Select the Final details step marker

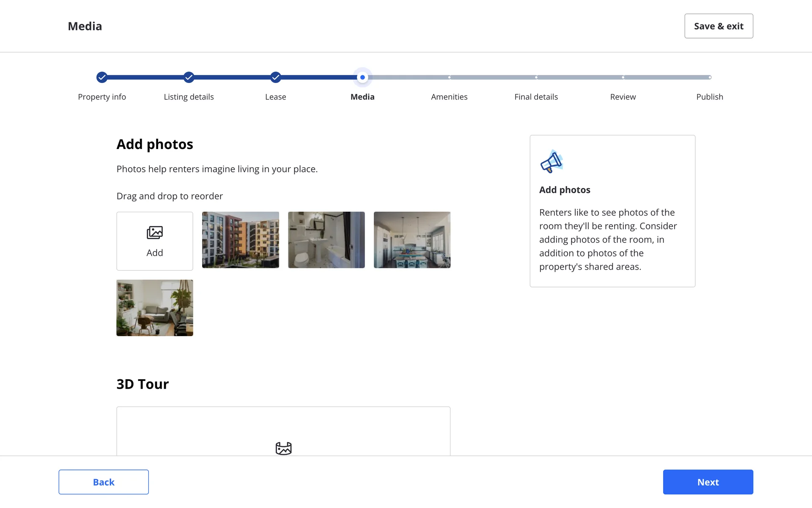(536, 77)
